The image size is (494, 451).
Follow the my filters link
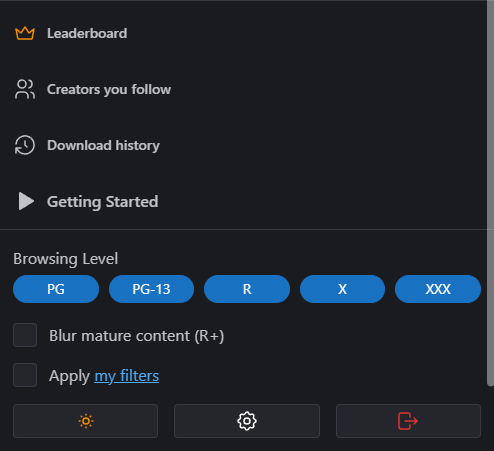click(x=127, y=376)
